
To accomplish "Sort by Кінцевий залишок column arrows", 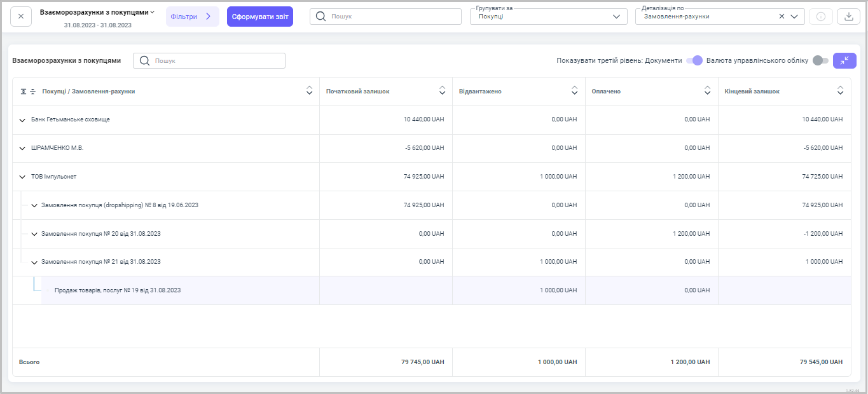I will 841,92.
